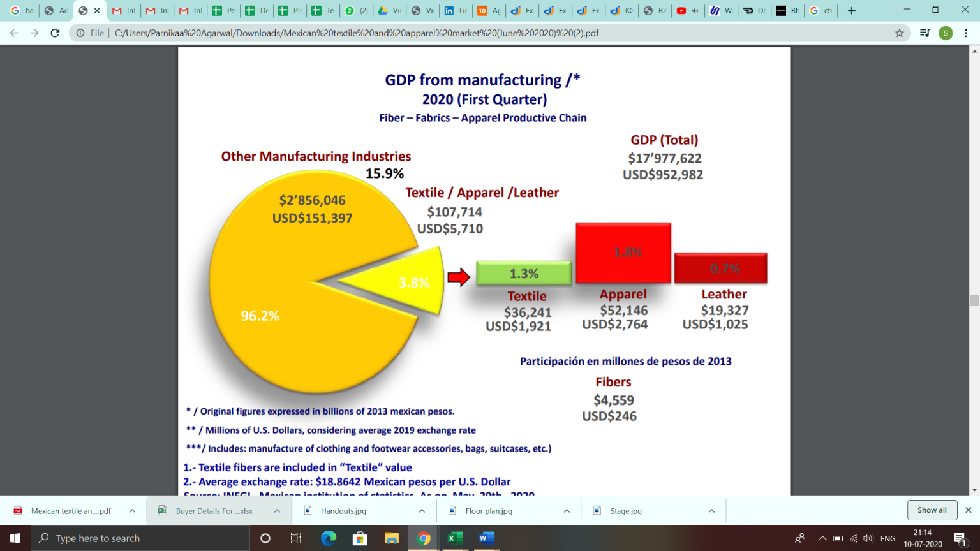980x551 pixels.
Task: Click Show all downloads button
Action: click(932, 510)
